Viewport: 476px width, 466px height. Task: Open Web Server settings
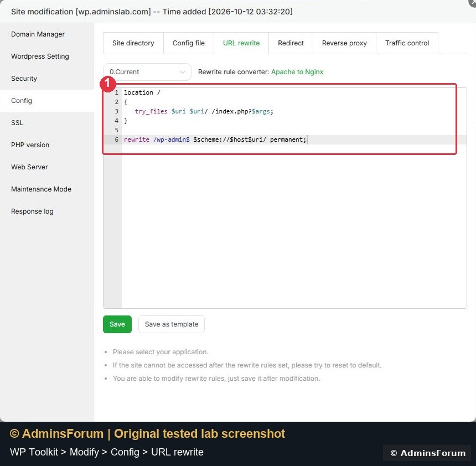[29, 167]
